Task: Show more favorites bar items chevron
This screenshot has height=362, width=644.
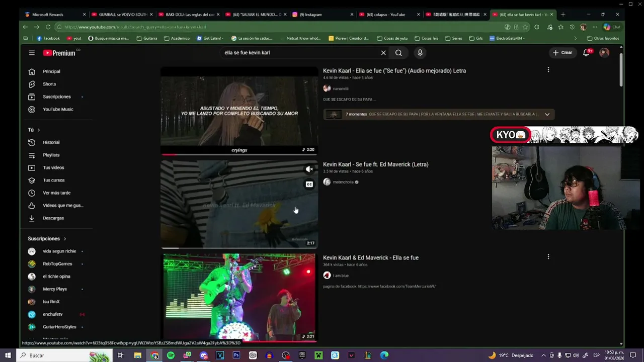Action: point(576,38)
